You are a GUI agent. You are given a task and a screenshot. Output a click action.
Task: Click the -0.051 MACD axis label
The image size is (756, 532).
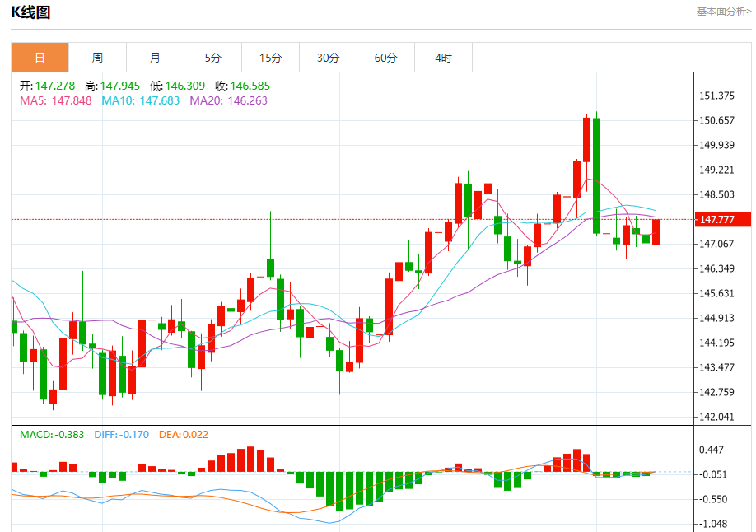[x=713, y=474]
